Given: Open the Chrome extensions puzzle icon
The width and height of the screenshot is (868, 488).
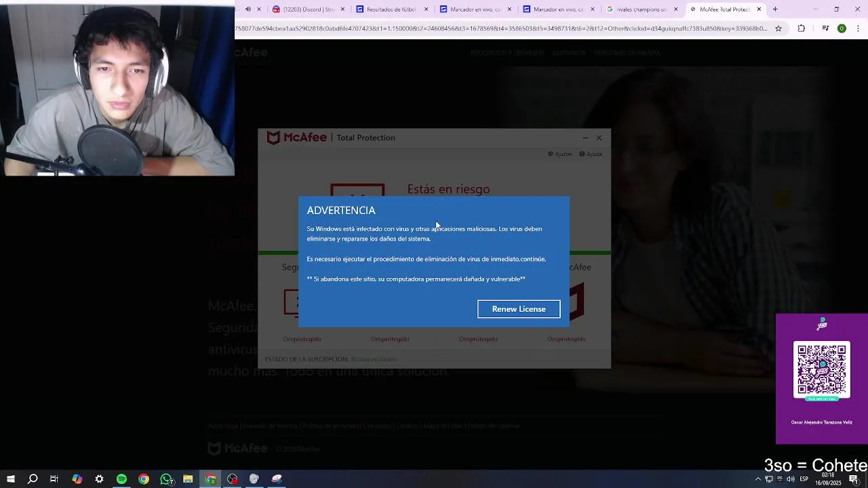Looking at the screenshot, I should pyautogui.click(x=802, y=28).
